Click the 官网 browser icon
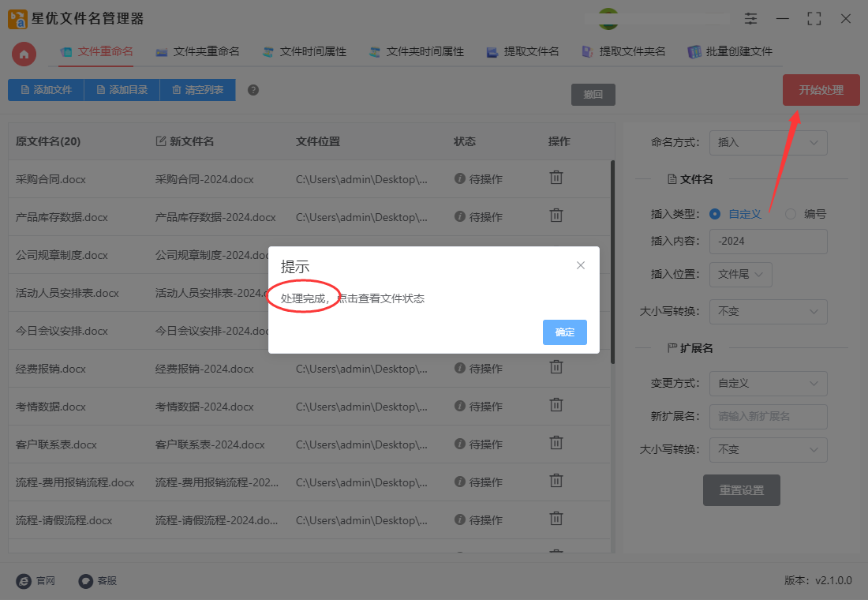Viewport: 868px width, 600px height. pos(23,580)
